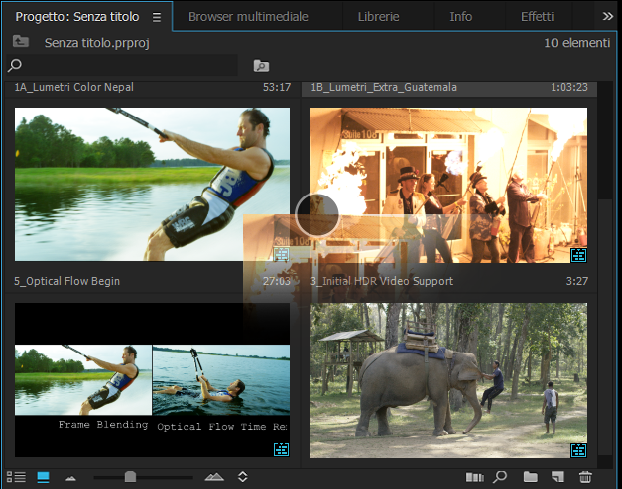Expand hidden panel tabs with double chevron
622x489 pixels.
(608, 16)
